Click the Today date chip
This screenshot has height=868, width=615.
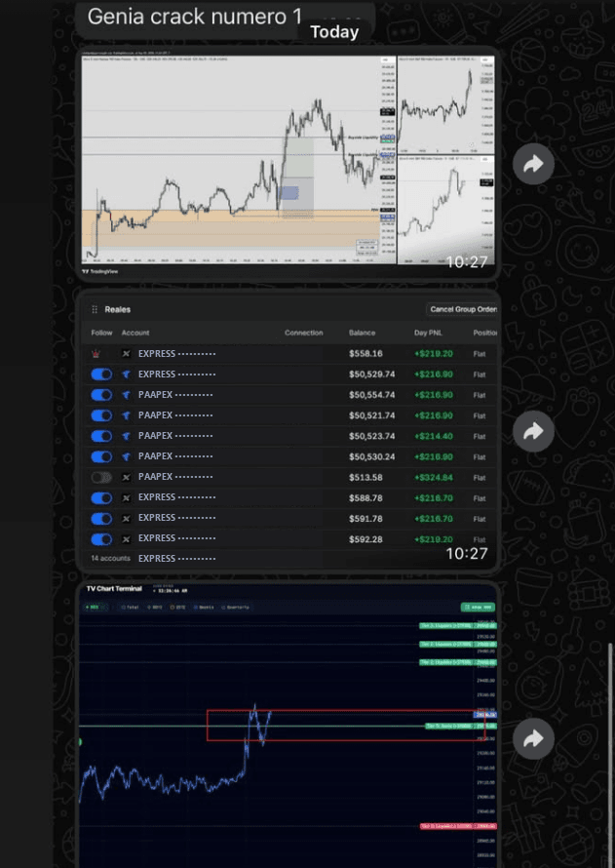pyautogui.click(x=334, y=32)
